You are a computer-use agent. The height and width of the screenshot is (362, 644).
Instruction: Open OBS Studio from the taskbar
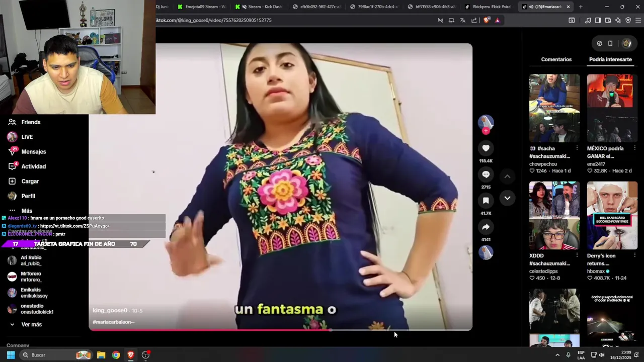[146, 355]
